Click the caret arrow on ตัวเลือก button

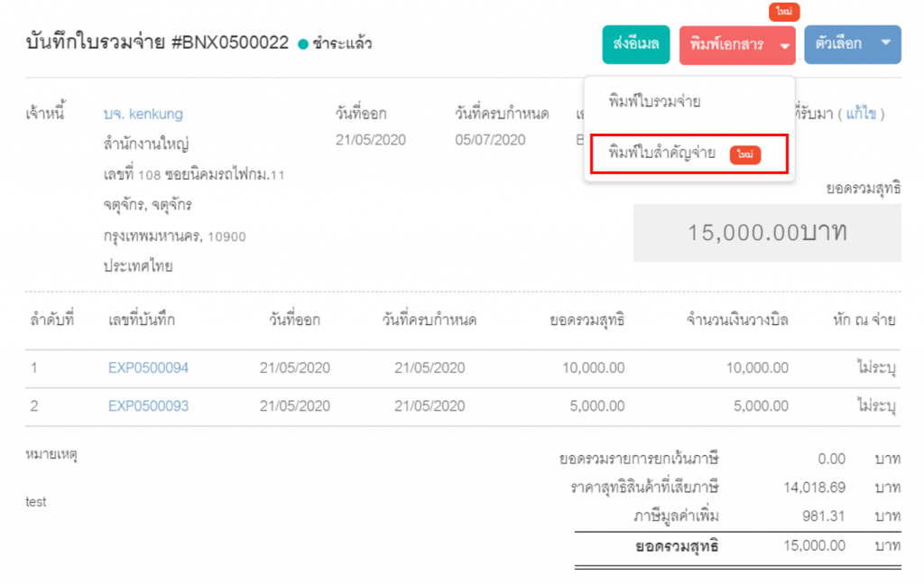[x=885, y=44]
